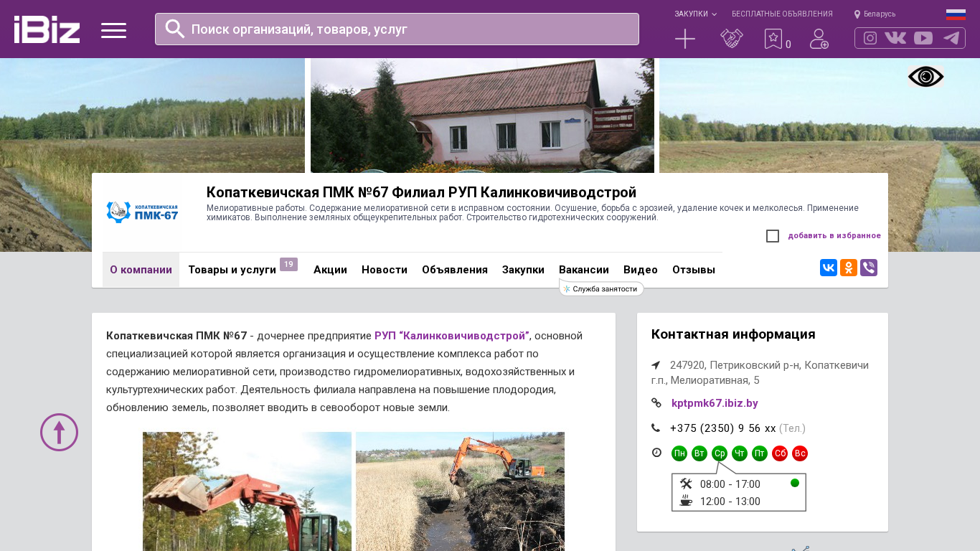Open the 'О компании' tab

pos(141,270)
